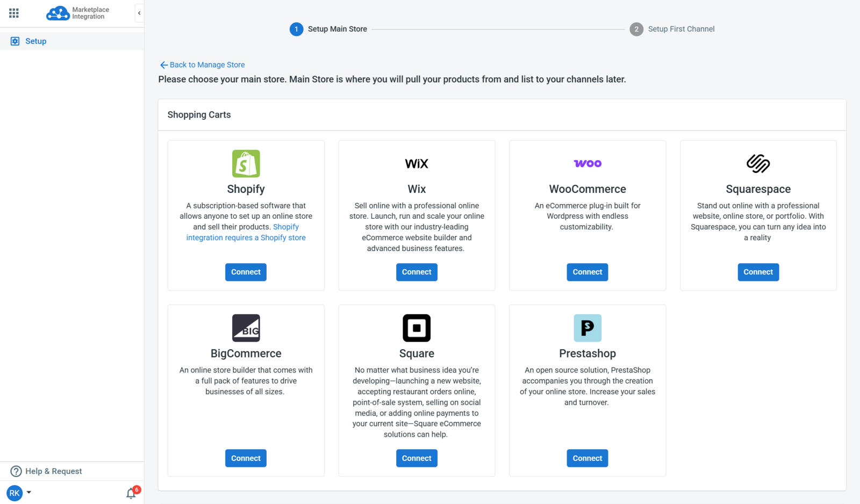This screenshot has width=860, height=504.
Task: Select the Shopping Carts heading
Action: 199,115
